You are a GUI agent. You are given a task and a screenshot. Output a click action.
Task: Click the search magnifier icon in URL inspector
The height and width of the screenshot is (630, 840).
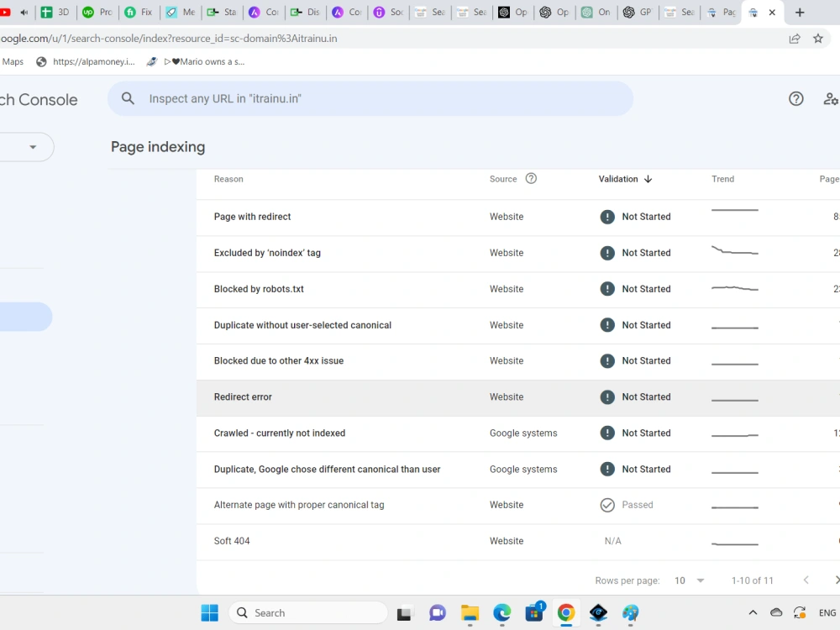128,98
